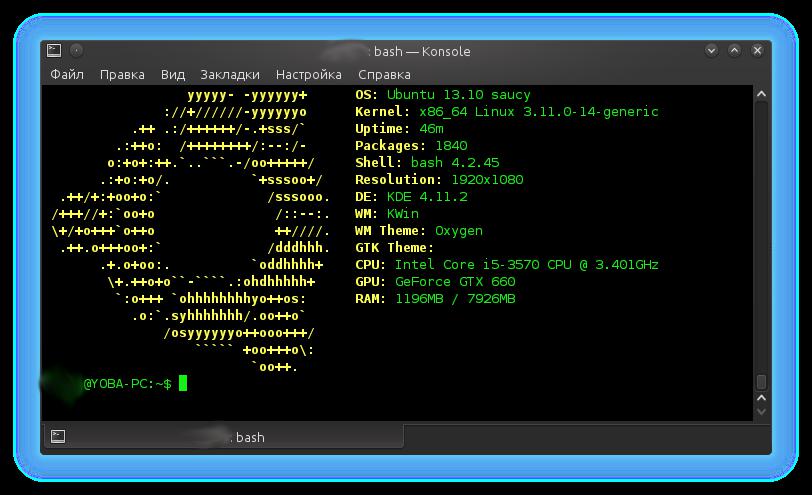The image size is (812, 495).
Task: Click the WM Theme value Oxygen
Action: pos(459,231)
